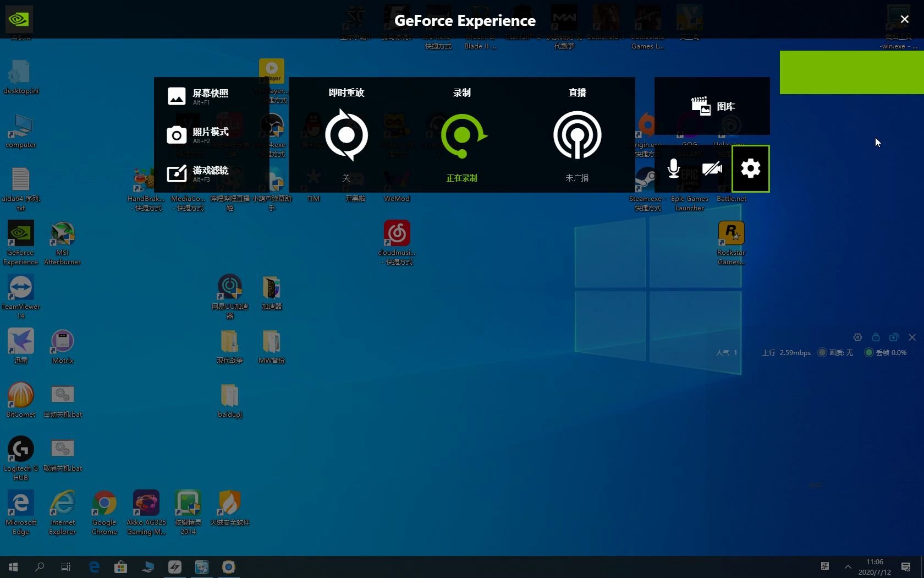Open Task View on taskbar

click(66, 566)
